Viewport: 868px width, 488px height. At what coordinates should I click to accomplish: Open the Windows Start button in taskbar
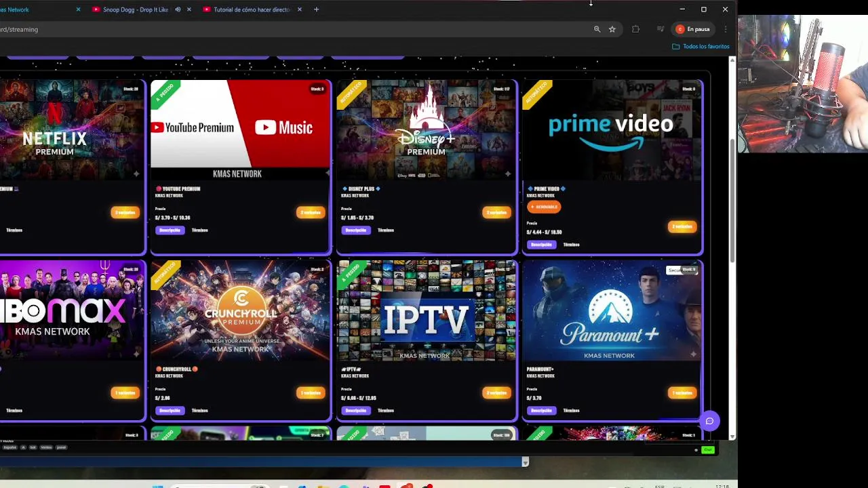(x=158, y=485)
